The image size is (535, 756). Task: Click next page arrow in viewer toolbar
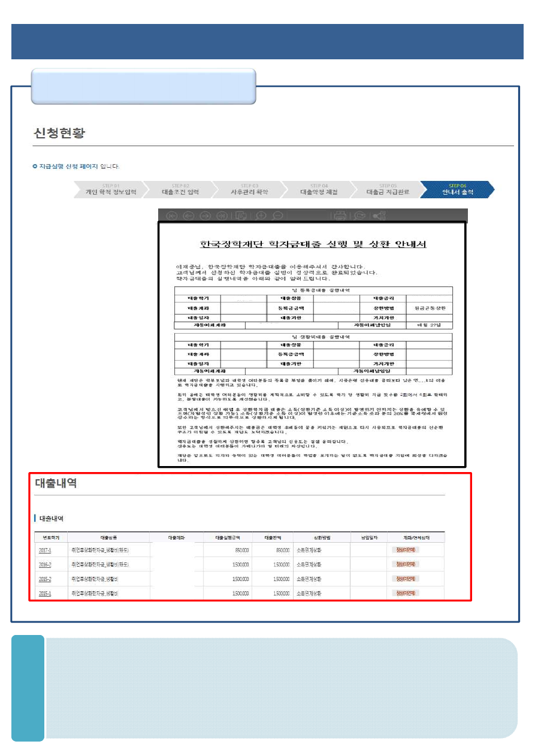(205, 216)
